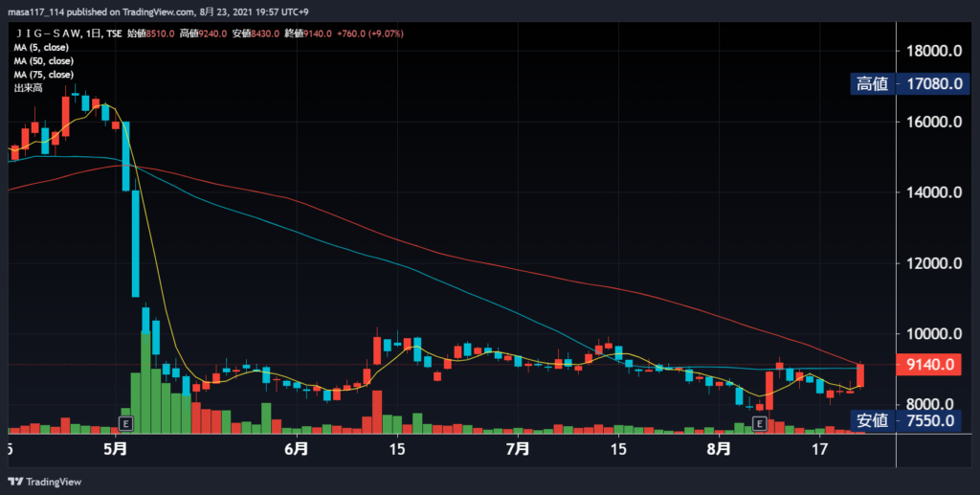The image size is (980, 495).
Task: Click the 8月 date axis label
Action: [x=719, y=449]
